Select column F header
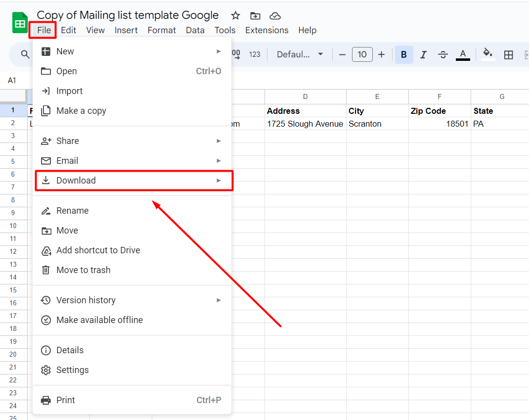 440,96
